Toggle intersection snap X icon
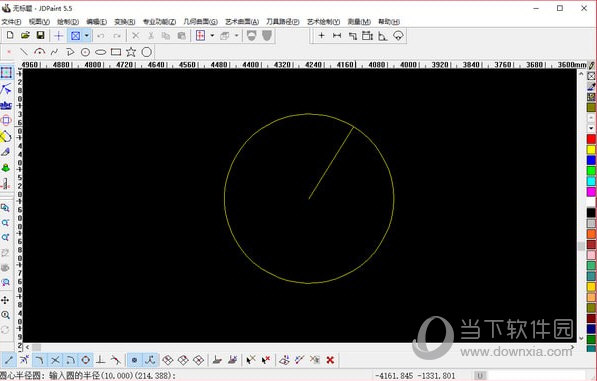The image size is (597, 381). (x=55, y=360)
